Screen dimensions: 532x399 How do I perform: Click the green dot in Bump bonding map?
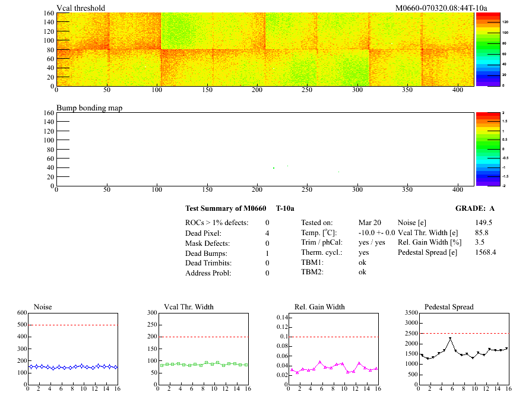point(274,168)
